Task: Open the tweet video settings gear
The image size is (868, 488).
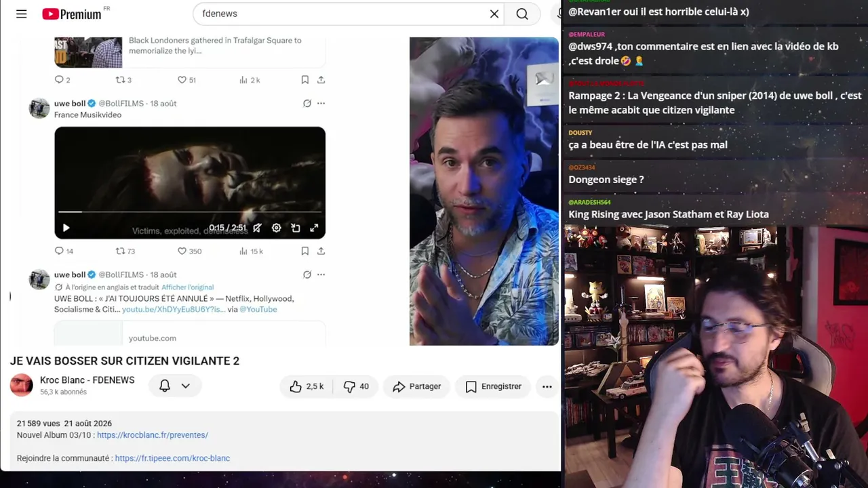Action: pyautogui.click(x=276, y=228)
